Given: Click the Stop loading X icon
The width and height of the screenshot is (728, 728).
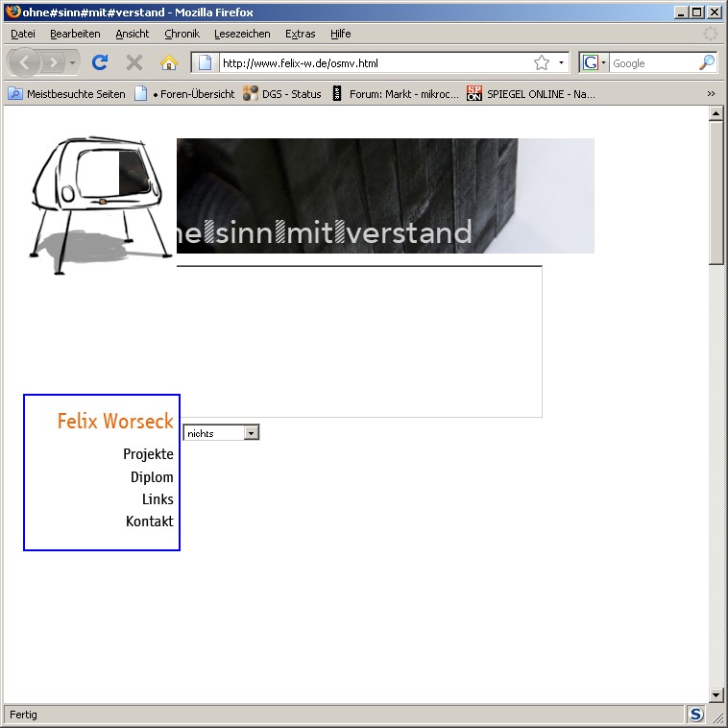Looking at the screenshot, I should point(134,62).
